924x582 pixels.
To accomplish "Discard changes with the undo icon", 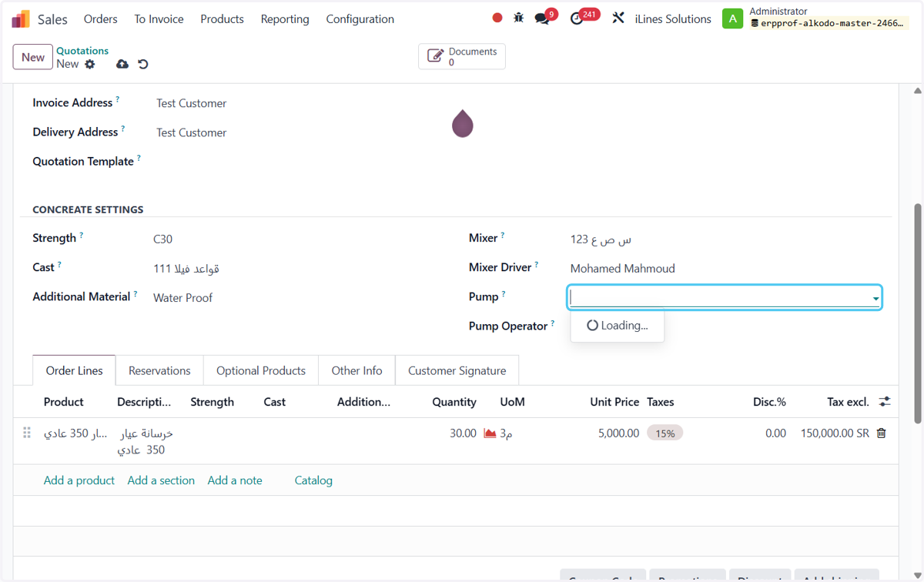I will 143,64.
